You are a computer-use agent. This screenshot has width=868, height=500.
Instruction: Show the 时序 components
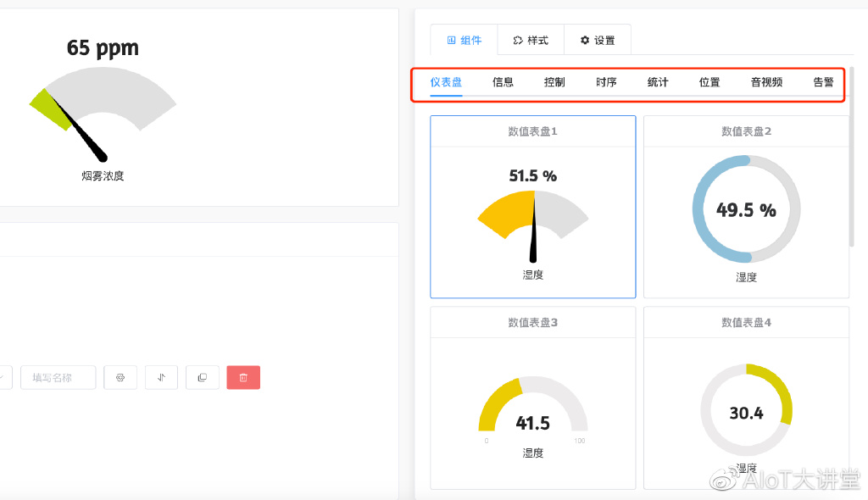[x=606, y=82]
